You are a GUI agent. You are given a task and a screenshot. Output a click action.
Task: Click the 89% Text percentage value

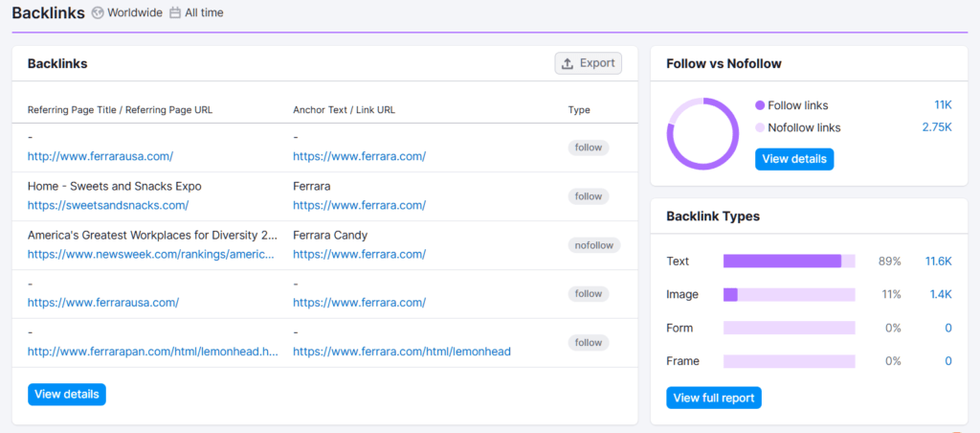click(x=889, y=261)
